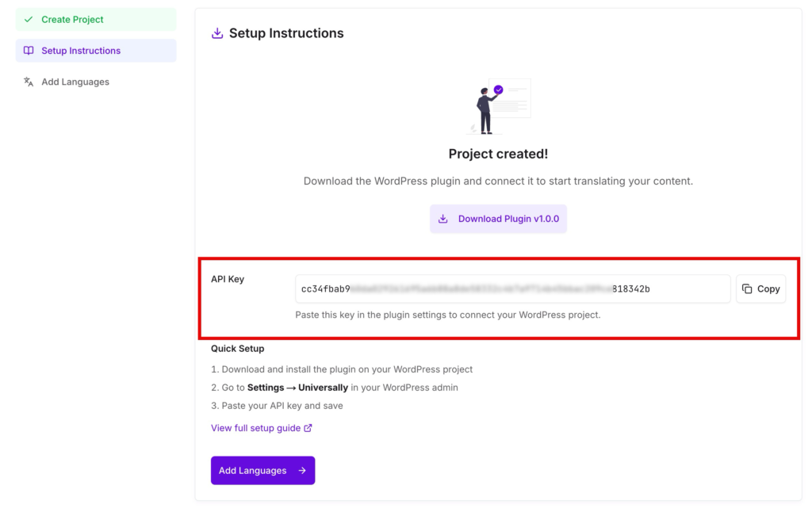The image size is (812, 512).
Task: Click external link icon after setup guide
Action: click(308, 428)
